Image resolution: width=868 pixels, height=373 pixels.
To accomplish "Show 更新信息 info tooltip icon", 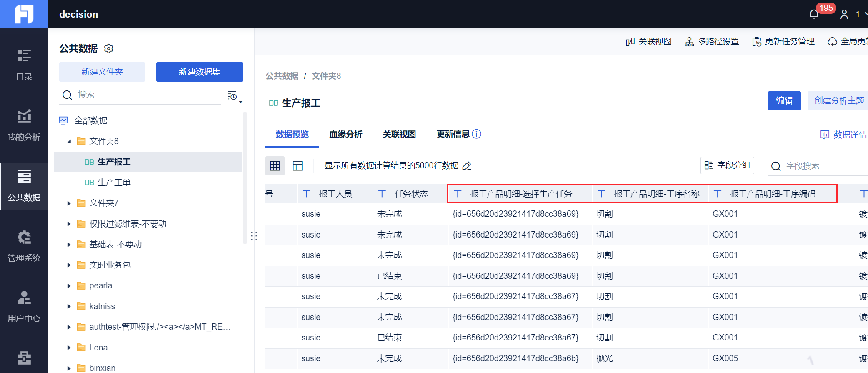I will click(x=476, y=134).
